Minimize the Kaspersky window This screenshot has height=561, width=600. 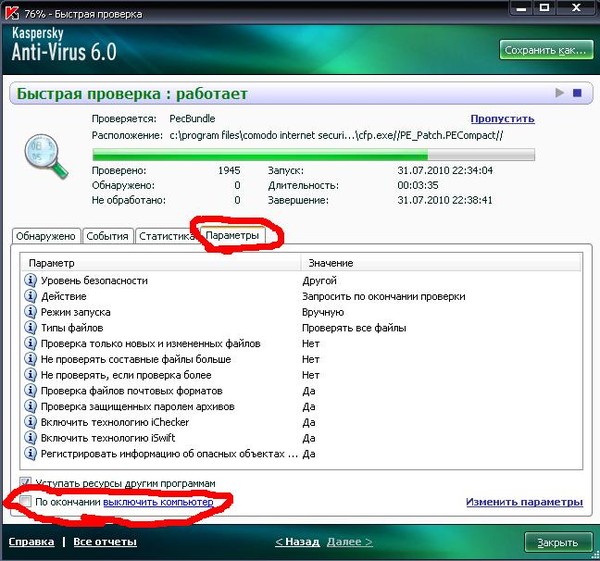521,8
